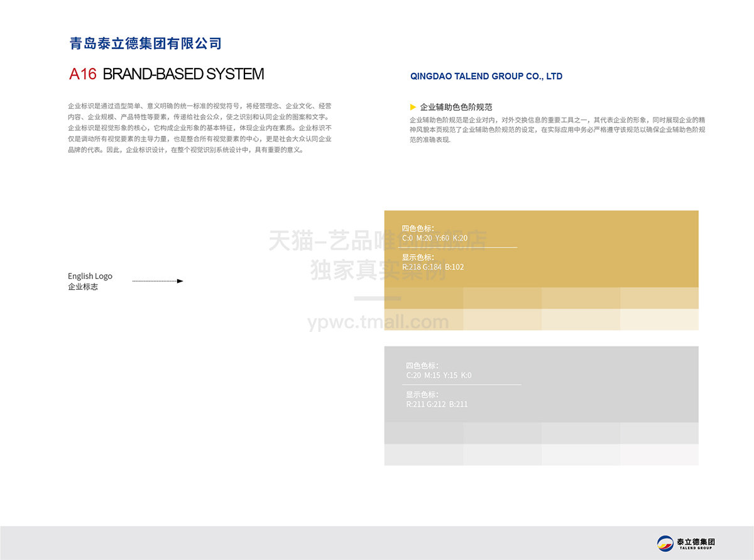
Task: Click the title BRAND-BASED SYSTEM
Action: point(183,74)
